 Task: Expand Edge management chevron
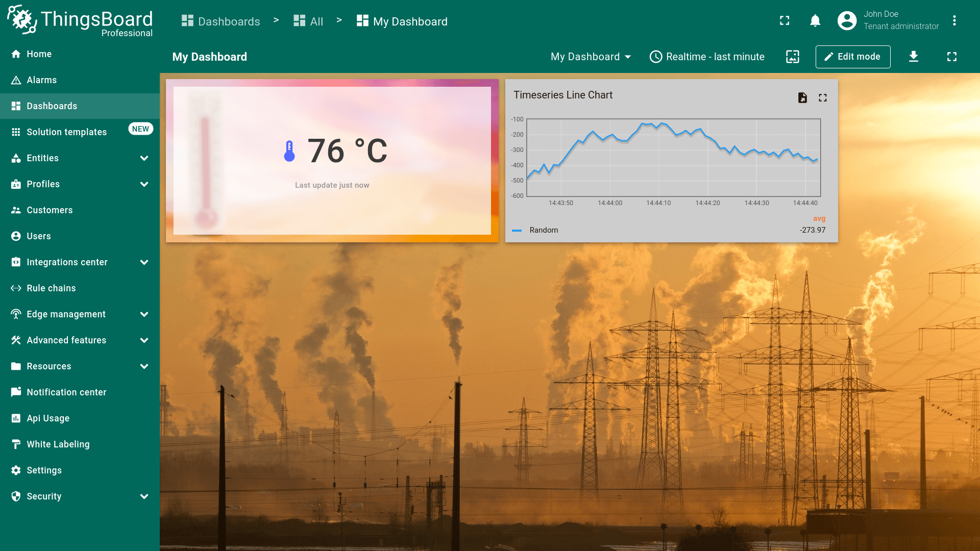coord(144,314)
